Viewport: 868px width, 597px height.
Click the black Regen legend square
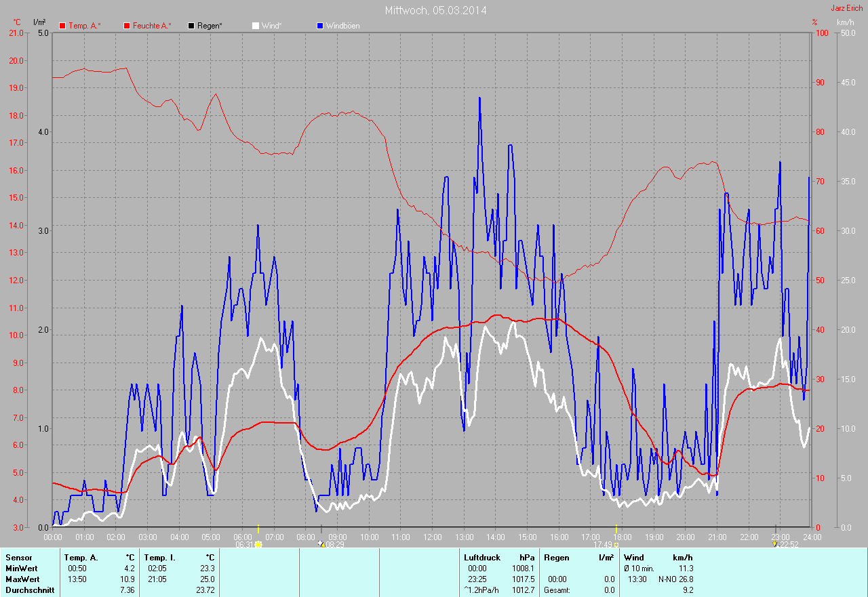[191, 26]
